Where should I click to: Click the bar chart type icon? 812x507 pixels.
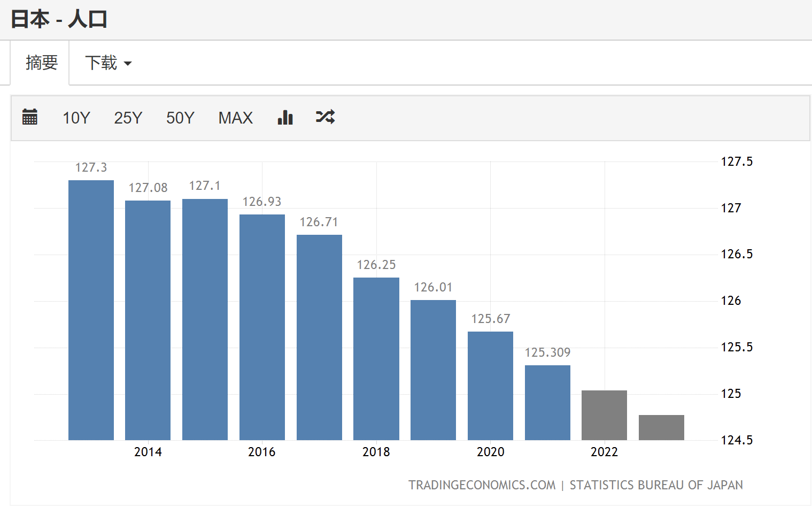[285, 117]
